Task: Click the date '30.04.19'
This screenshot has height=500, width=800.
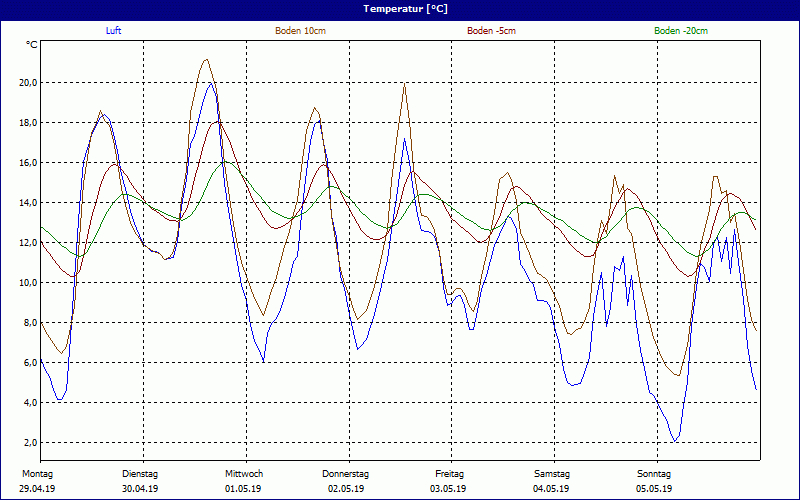Action: pos(140,489)
